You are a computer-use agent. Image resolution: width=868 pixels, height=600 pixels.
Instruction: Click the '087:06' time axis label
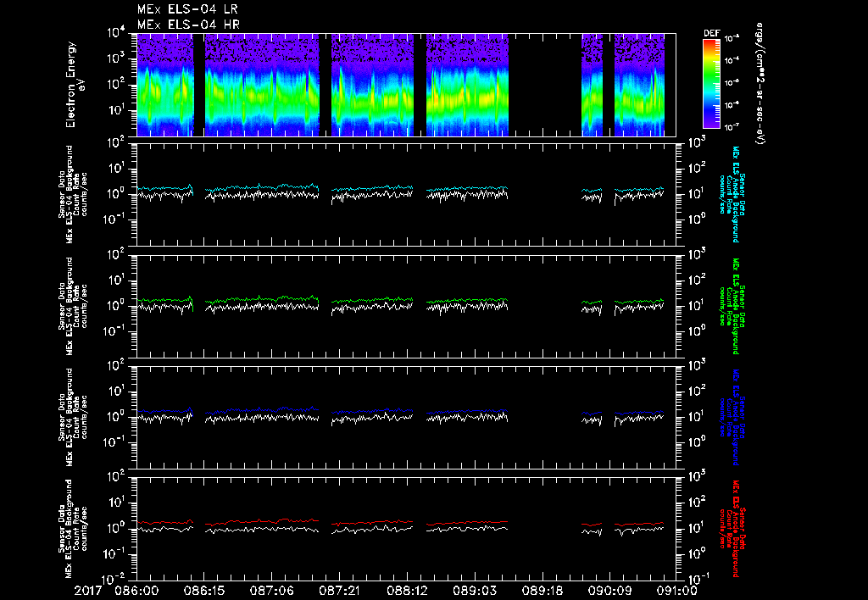point(272,591)
